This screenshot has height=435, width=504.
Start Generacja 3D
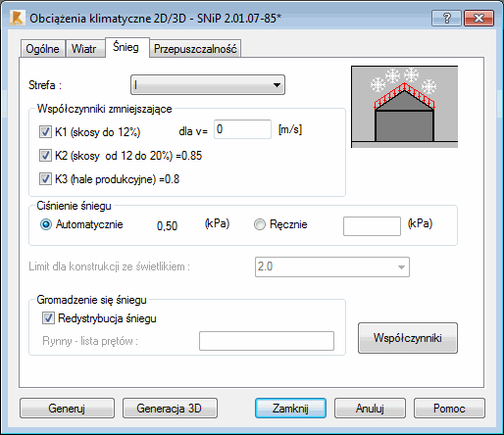(170, 409)
